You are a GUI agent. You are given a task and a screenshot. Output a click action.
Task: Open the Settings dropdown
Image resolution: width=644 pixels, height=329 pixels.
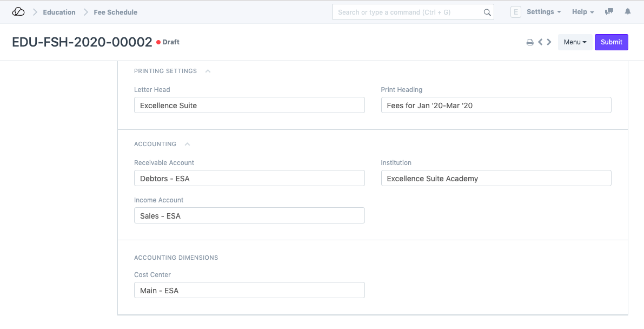[543, 12]
